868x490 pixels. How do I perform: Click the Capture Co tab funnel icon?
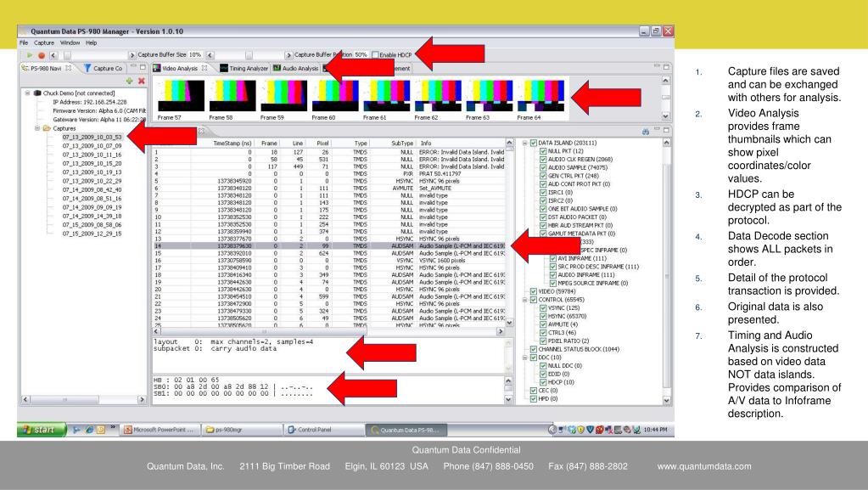[x=87, y=68]
